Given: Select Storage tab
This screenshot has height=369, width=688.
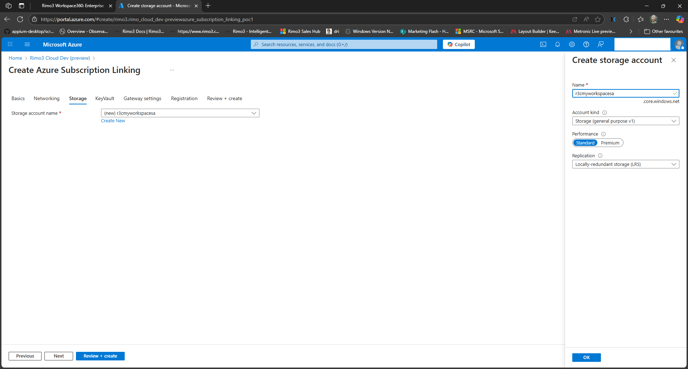Looking at the screenshot, I should [78, 98].
